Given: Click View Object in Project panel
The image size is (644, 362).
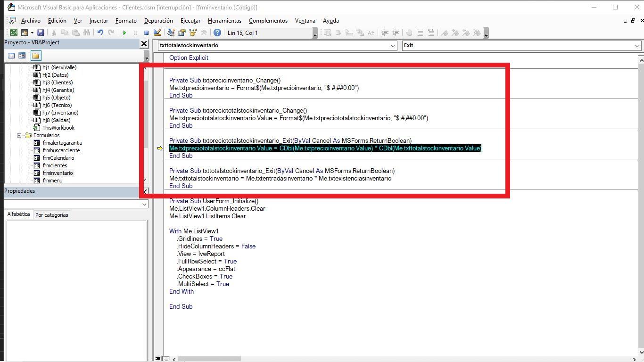Looking at the screenshot, I should tap(22, 56).
